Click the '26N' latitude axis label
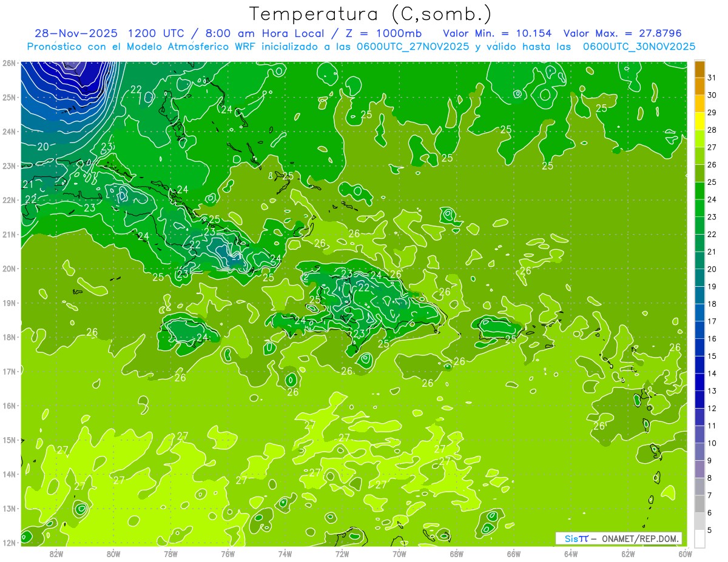 pos(9,63)
